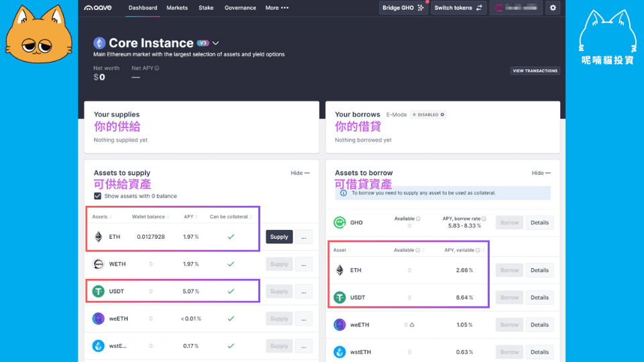Click the USDT icon in Assets to borrow
Screen dimensions: 644x362
tap(339, 297)
